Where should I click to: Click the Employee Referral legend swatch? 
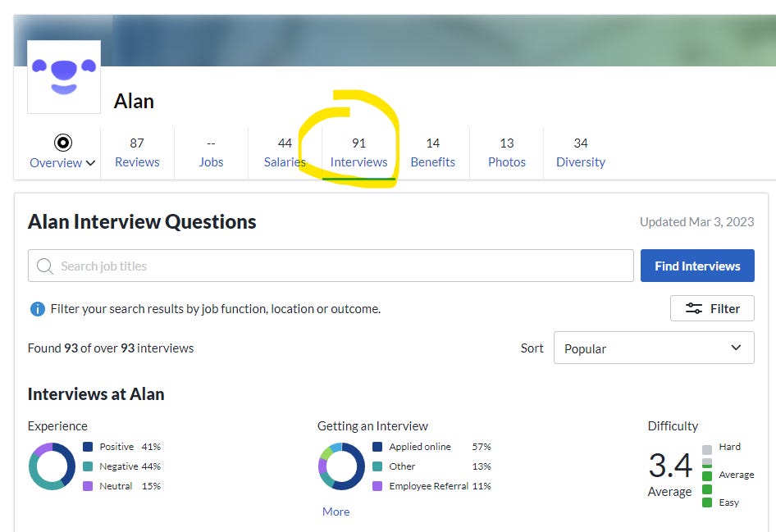click(x=377, y=486)
